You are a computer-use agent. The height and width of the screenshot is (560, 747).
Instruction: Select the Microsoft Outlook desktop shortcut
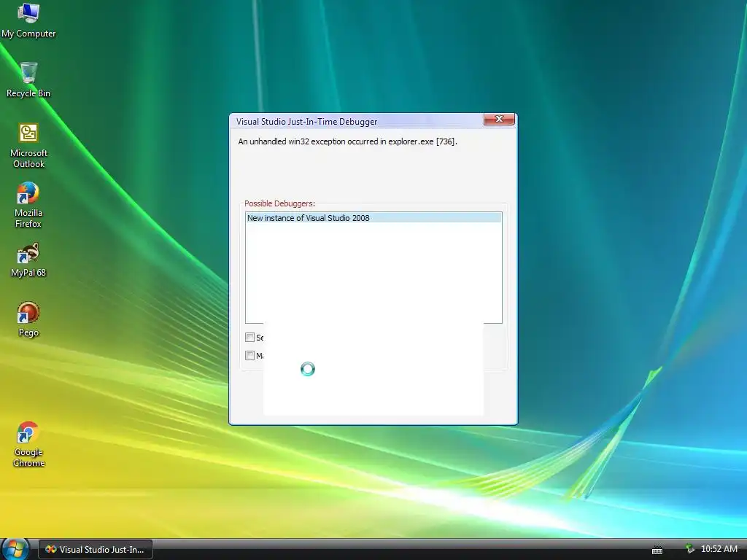click(x=28, y=145)
